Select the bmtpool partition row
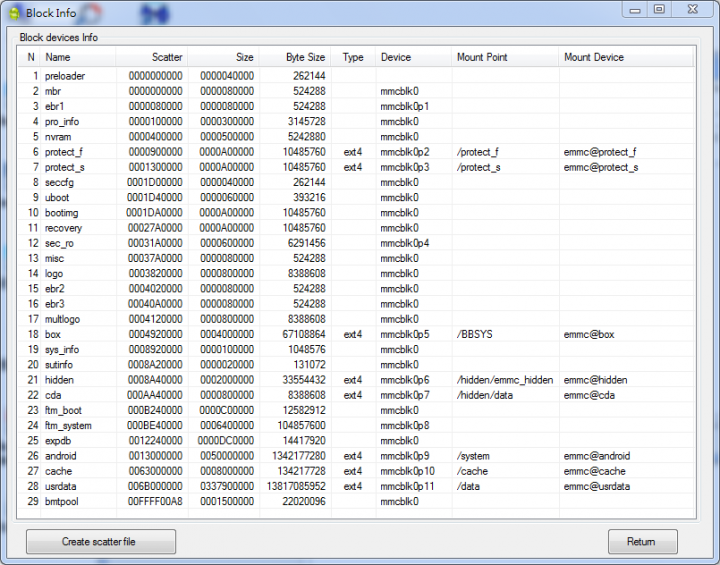The width and height of the screenshot is (720, 565). (x=356, y=501)
